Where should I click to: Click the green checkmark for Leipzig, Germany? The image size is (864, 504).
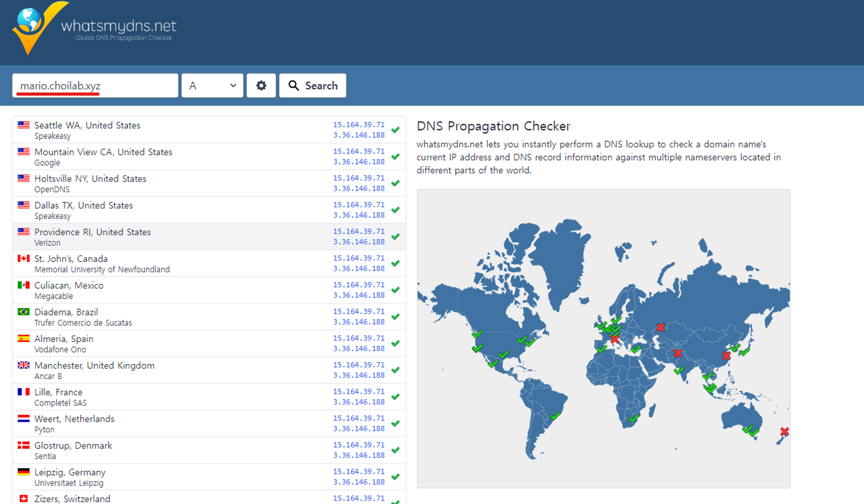tap(395, 477)
